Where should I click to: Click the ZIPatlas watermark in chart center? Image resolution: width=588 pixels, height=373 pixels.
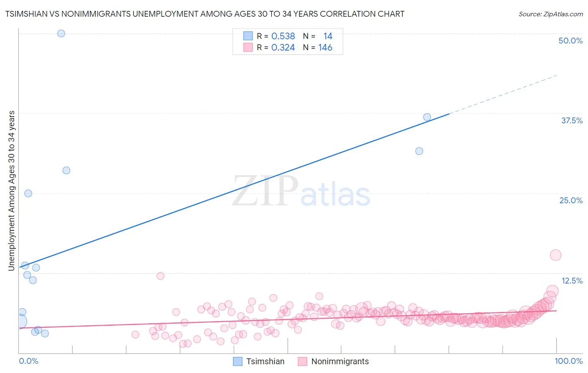pyautogui.click(x=301, y=192)
